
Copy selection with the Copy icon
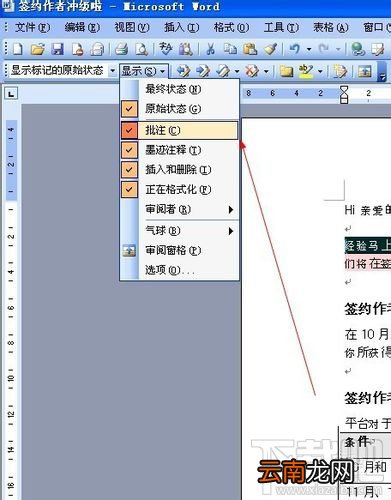(x=230, y=49)
